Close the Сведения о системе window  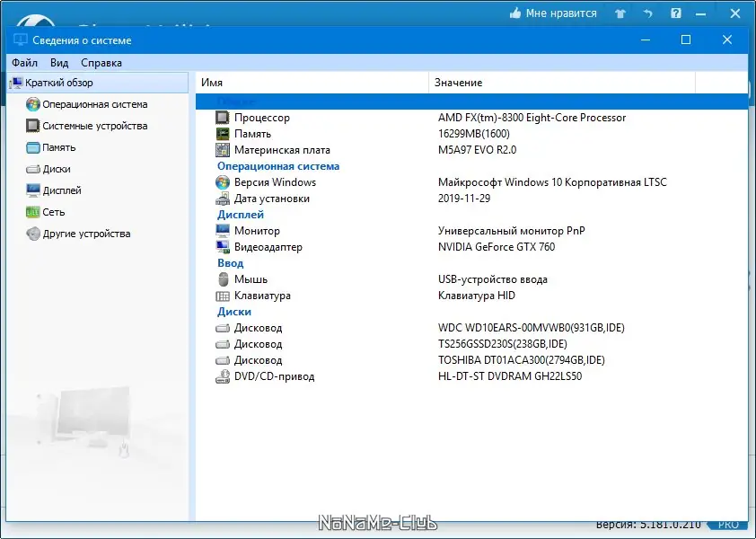pos(727,40)
